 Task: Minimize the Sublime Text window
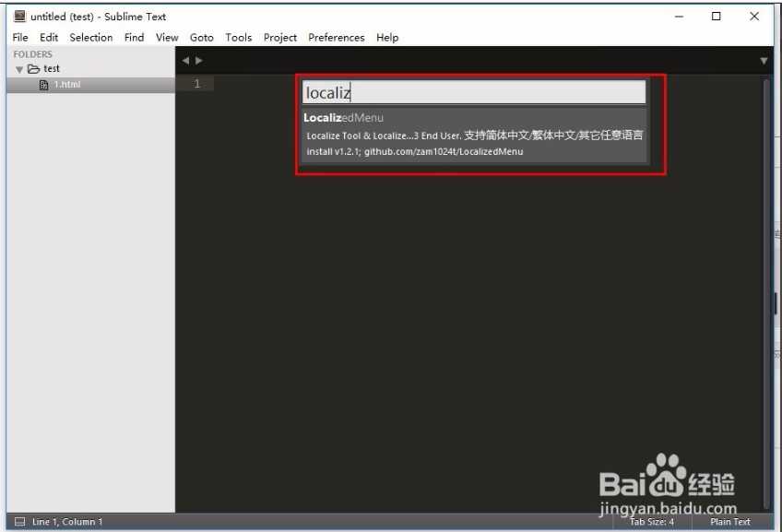point(679,17)
